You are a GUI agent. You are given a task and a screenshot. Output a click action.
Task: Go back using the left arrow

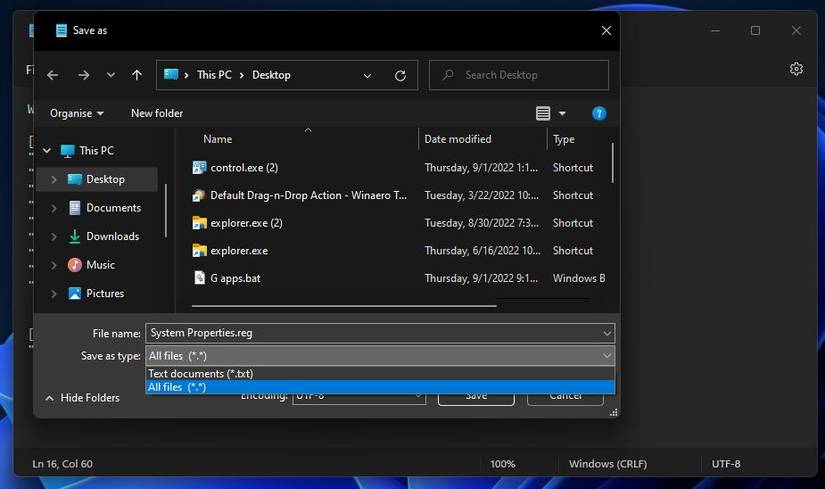coord(53,75)
